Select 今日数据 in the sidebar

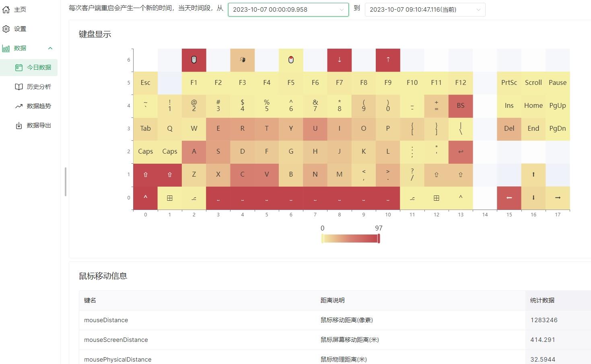[39, 68]
